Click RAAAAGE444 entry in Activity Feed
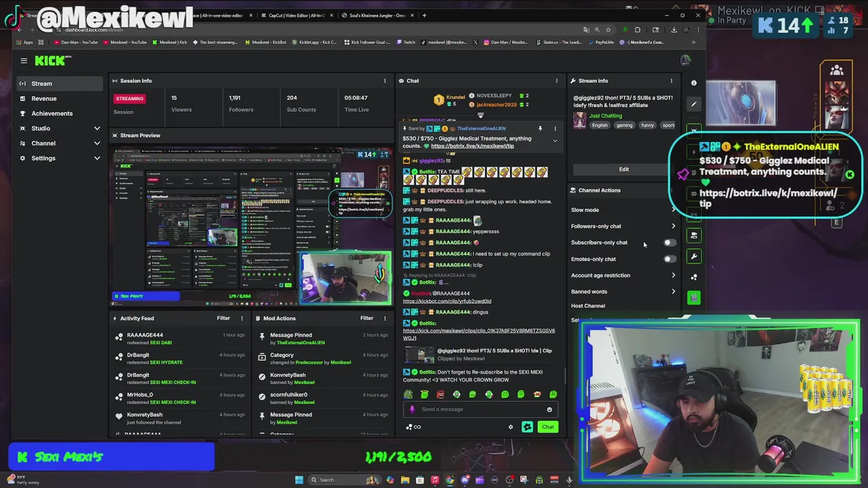The height and width of the screenshot is (488, 868). (x=180, y=338)
